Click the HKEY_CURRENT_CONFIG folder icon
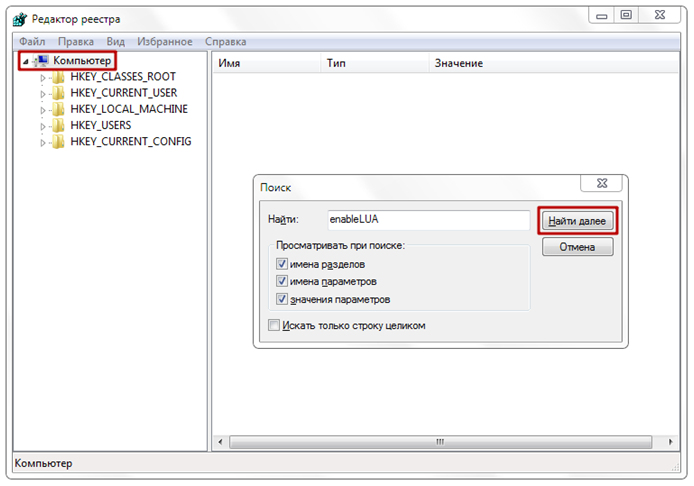The height and width of the screenshot is (486, 694). tap(58, 141)
